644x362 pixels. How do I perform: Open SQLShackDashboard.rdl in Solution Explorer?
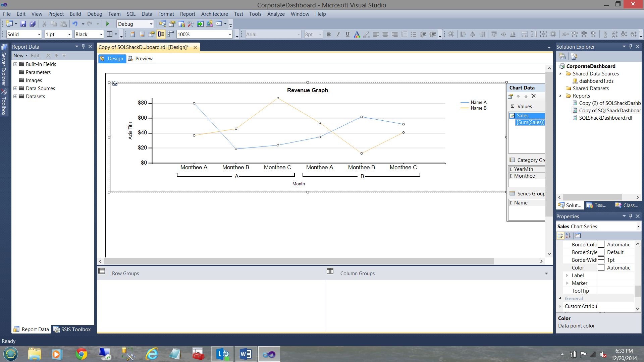click(605, 118)
